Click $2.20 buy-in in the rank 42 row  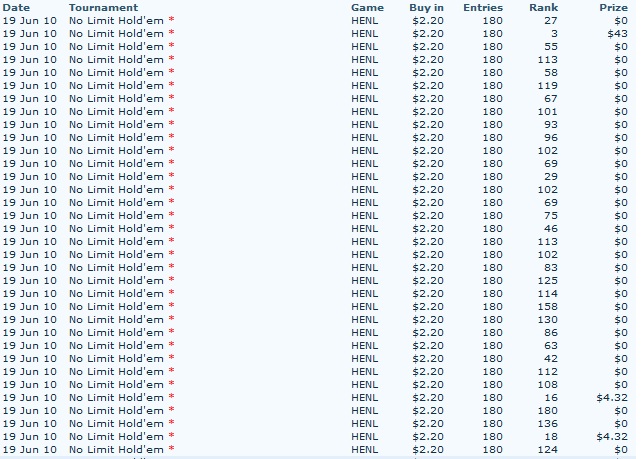(428, 359)
